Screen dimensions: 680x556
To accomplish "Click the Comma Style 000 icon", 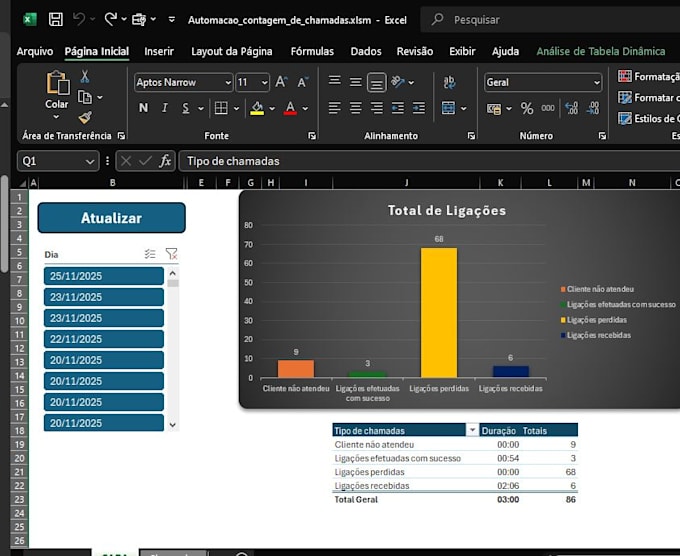I will [x=548, y=108].
